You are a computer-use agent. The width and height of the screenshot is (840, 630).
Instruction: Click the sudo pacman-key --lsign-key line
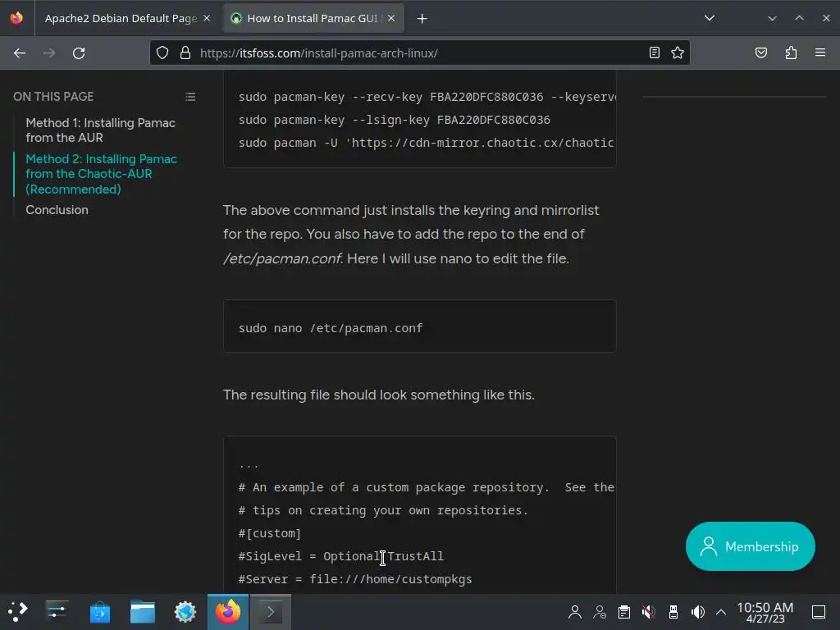pos(395,120)
